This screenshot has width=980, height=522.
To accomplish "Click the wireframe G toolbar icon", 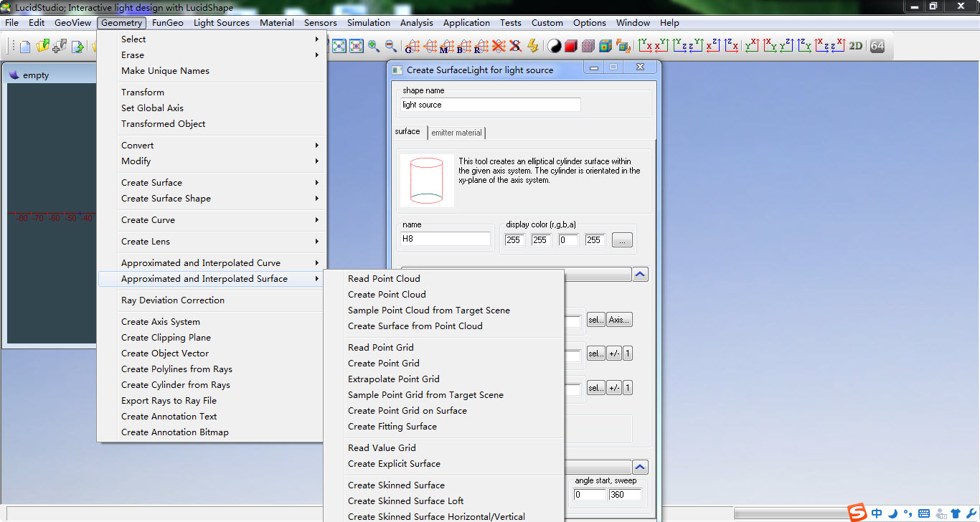I will [413, 46].
